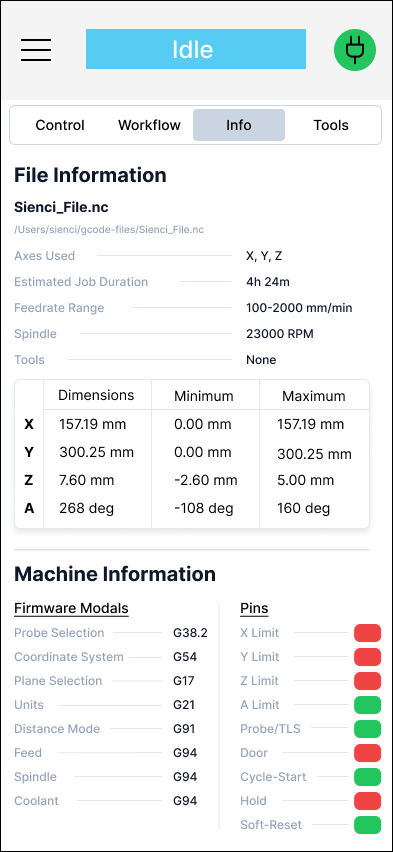Click the Idle status banner
The image size is (393, 852).
pyautogui.click(x=196, y=49)
